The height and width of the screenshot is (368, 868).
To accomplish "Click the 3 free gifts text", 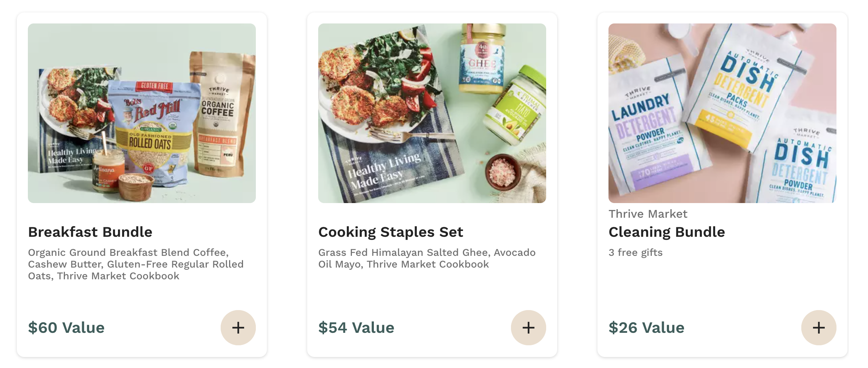I will [x=635, y=252].
